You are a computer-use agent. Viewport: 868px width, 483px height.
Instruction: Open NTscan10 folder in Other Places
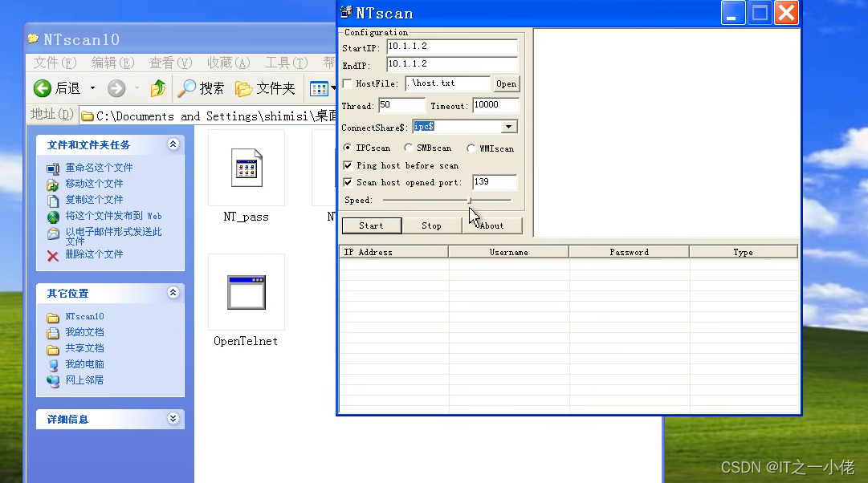tap(84, 316)
